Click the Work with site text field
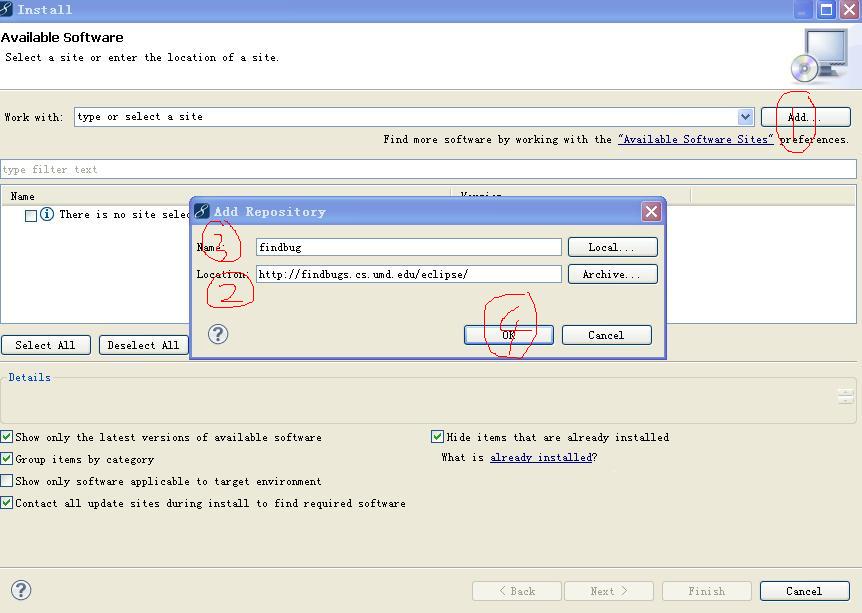The height and width of the screenshot is (613, 862). [406, 117]
